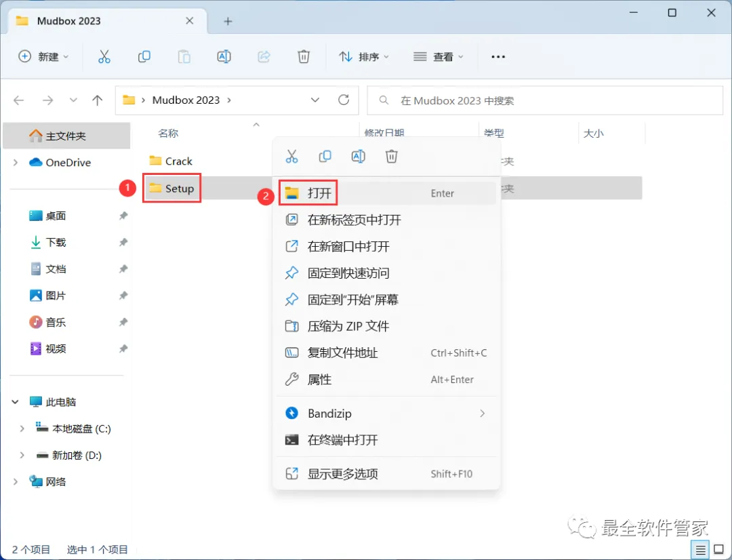Viewport: 732px width, 560px height.
Task: Go up one folder level arrow
Action: 97,100
